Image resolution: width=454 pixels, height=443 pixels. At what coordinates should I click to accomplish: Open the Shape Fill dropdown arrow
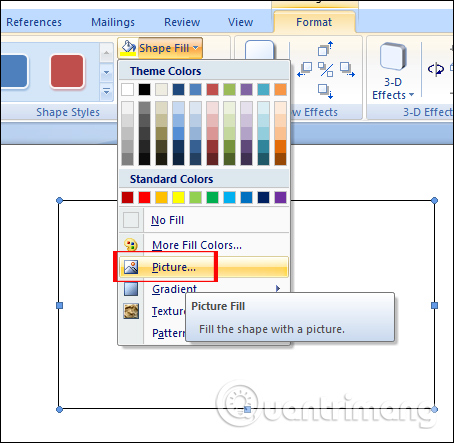196,48
